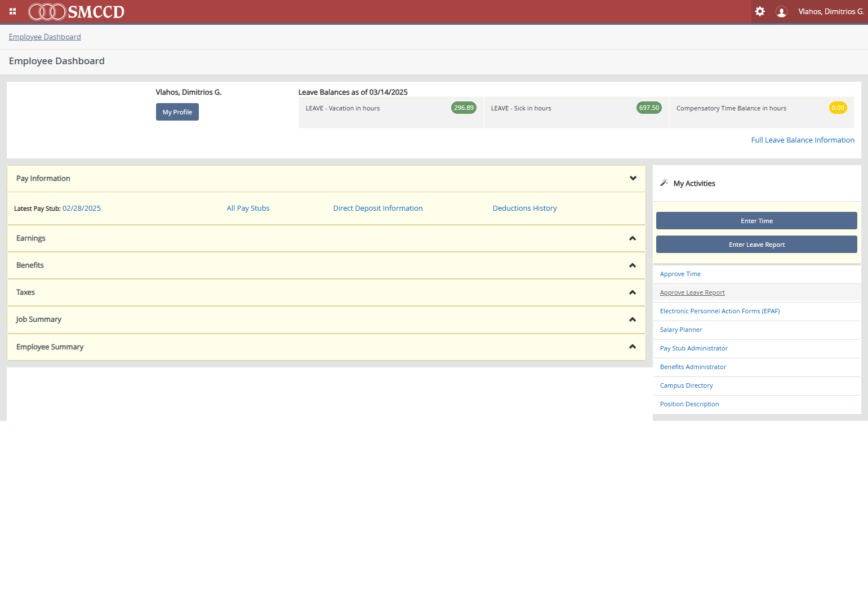The height and width of the screenshot is (608, 868).
Task: Click the 'LEAVE - Vacation in hours' label
Action: click(343, 108)
